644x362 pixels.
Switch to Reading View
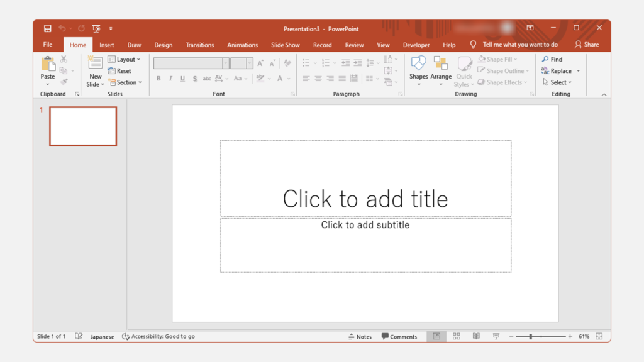pyautogui.click(x=476, y=337)
